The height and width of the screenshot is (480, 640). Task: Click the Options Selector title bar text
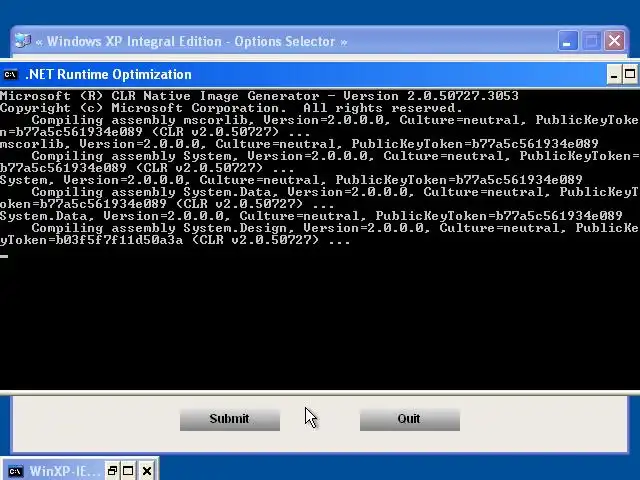pyautogui.click(x=191, y=41)
